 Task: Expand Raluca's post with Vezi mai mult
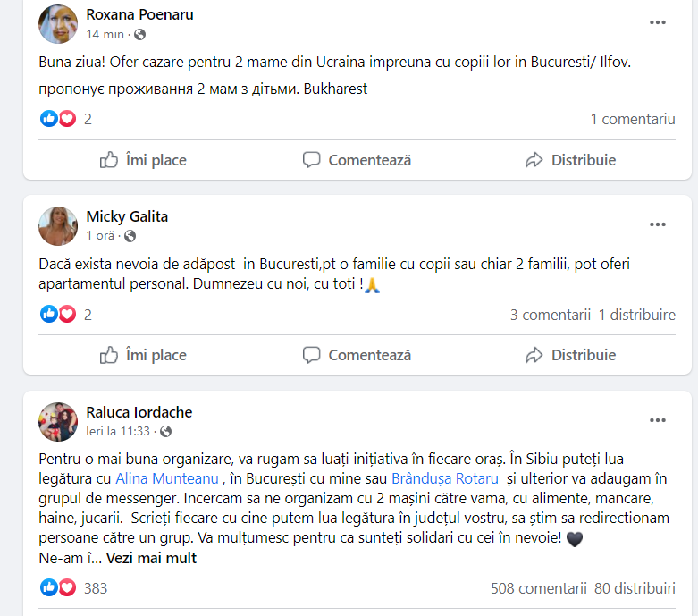151,558
